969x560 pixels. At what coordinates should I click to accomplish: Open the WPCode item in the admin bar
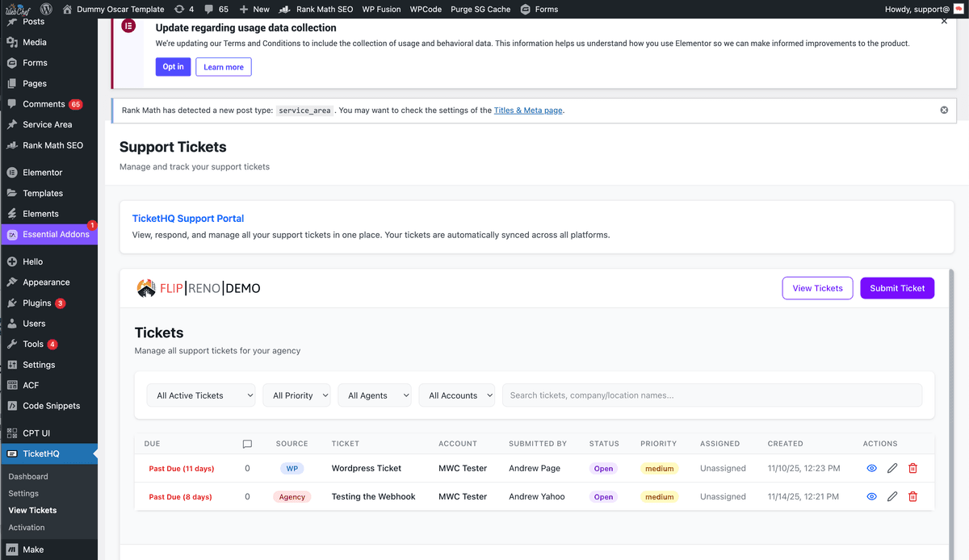(x=424, y=9)
